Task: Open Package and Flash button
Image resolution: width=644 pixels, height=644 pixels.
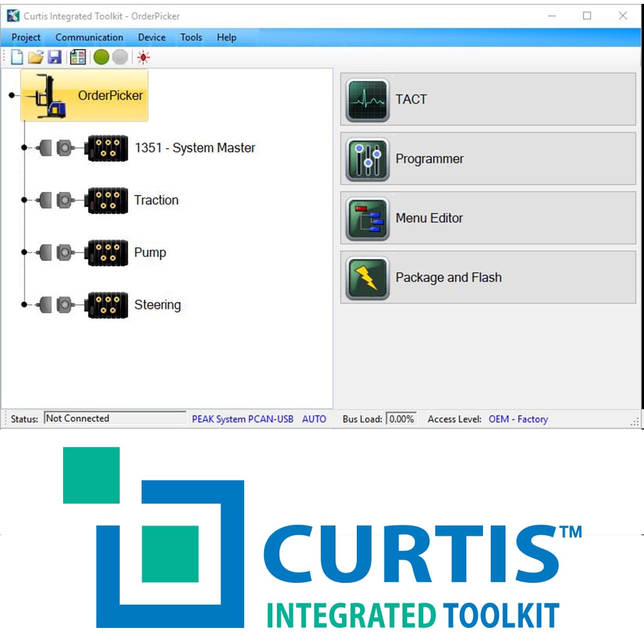Action: point(488,278)
